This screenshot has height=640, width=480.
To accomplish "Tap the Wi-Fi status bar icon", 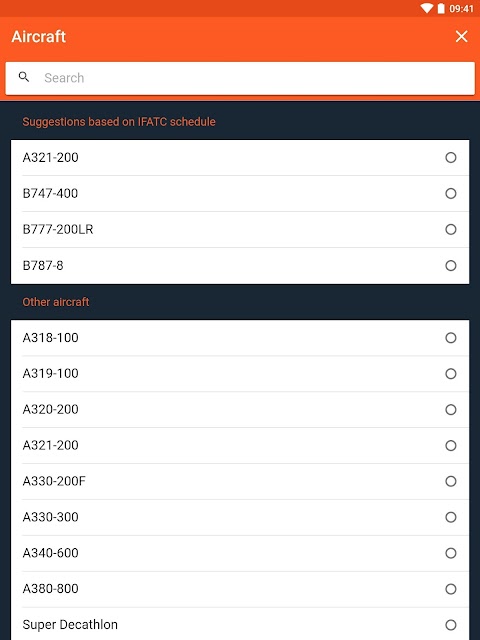I will [427, 8].
